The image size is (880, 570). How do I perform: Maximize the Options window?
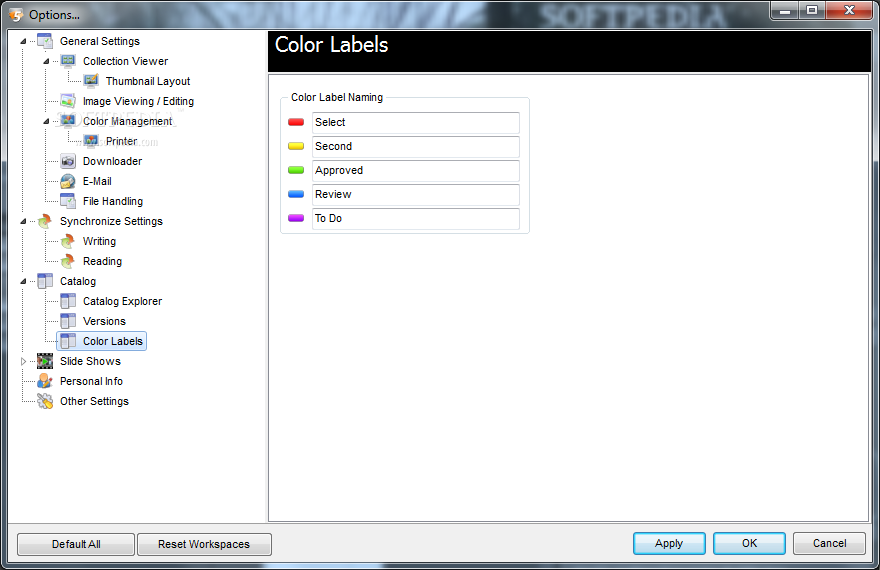point(812,10)
